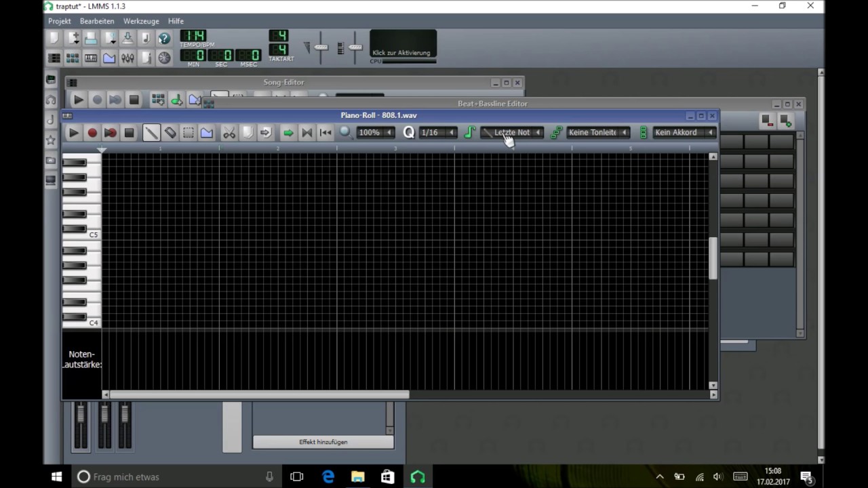Add sample track in Song-Editor

tap(176, 100)
